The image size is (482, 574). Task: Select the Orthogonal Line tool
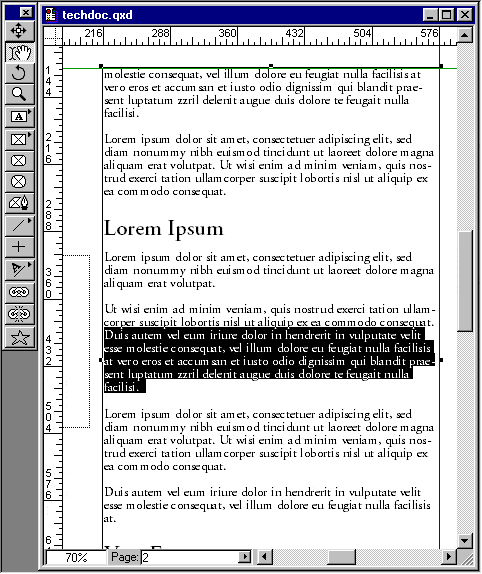pos(19,247)
